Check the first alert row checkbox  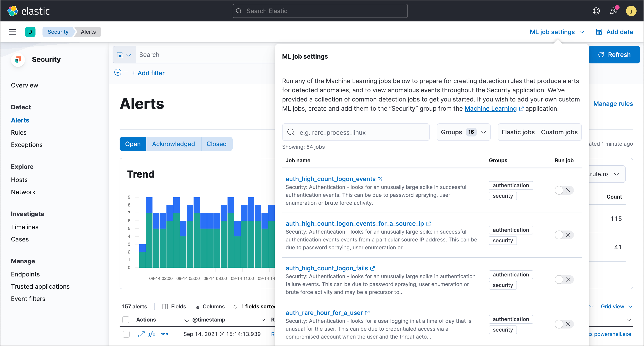pyautogui.click(x=126, y=334)
